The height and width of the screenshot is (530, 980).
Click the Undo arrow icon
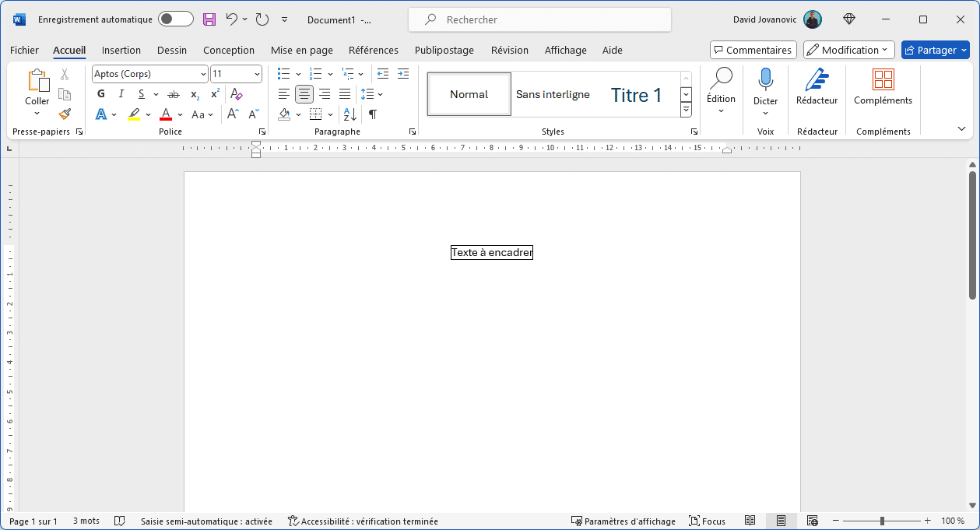231,19
